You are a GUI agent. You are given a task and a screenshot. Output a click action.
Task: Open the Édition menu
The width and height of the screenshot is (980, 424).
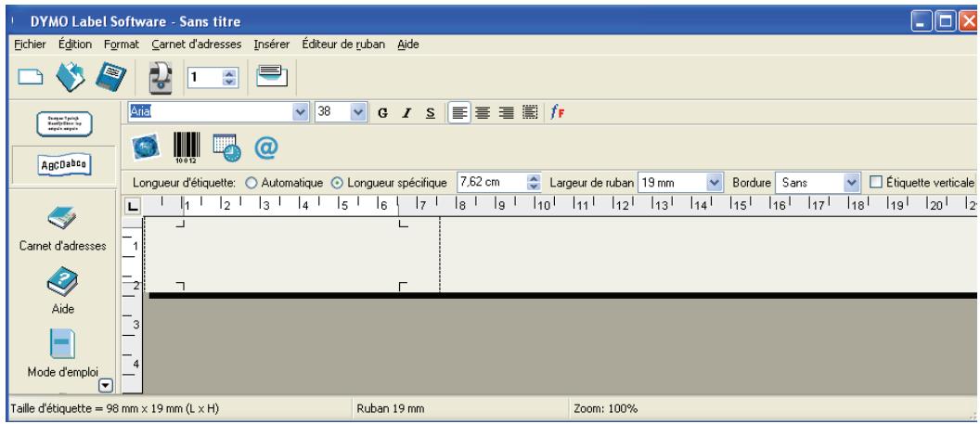point(75,45)
